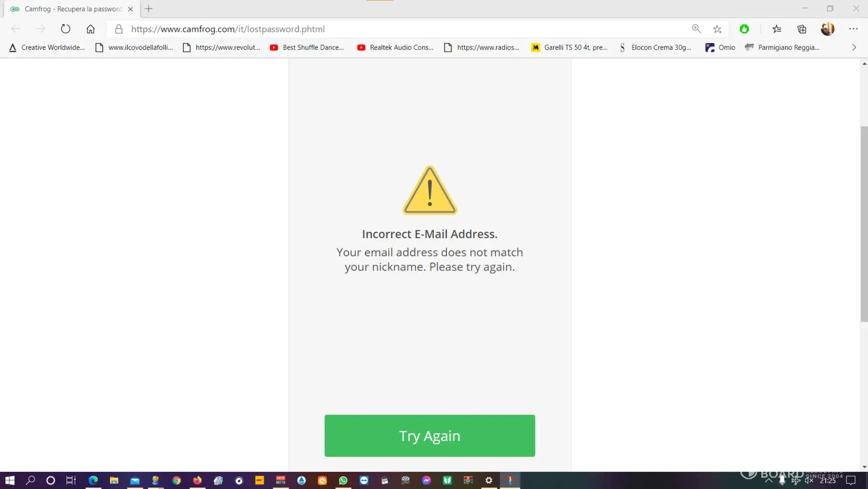Add this page to favorites star
This screenshot has height=489, width=868.
[717, 29]
